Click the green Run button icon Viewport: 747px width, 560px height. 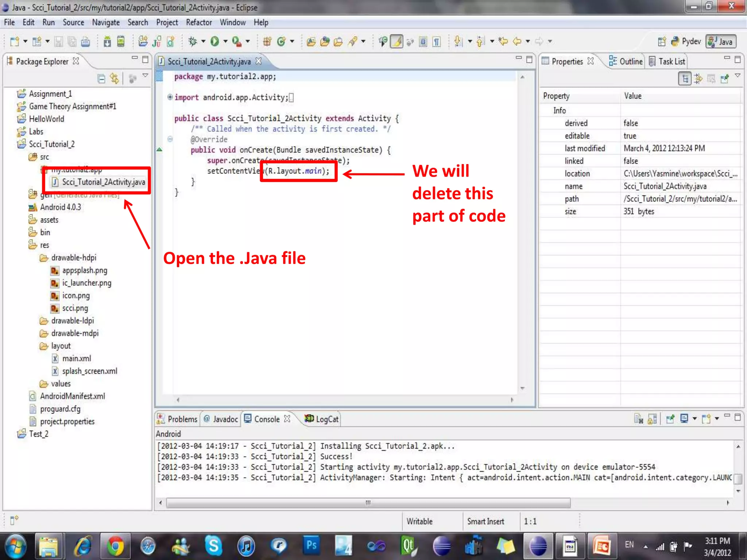(215, 42)
